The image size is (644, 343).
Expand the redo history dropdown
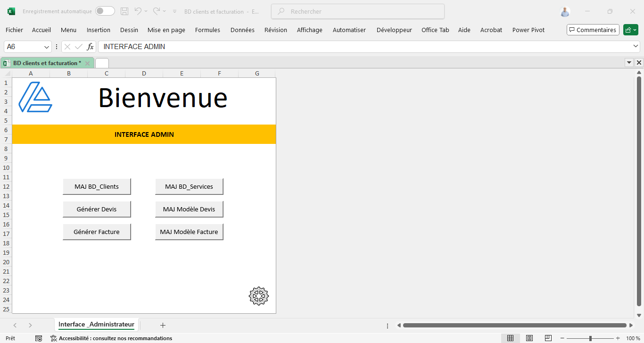click(x=165, y=11)
